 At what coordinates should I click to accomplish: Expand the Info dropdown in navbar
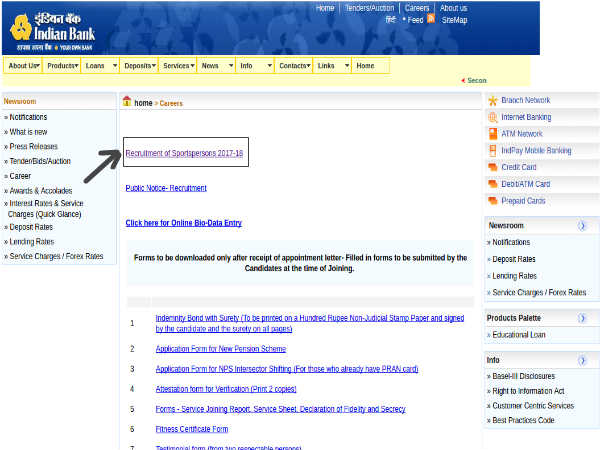point(255,66)
